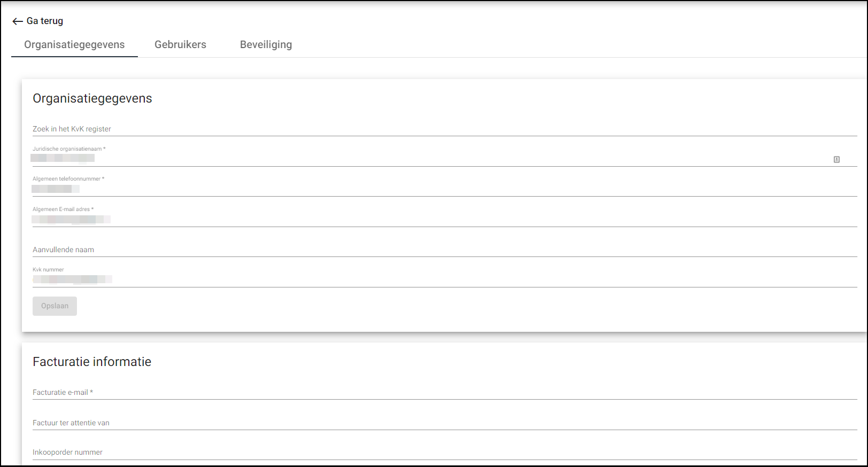The image size is (868, 467).
Task: Click the 'Kvk nummer' field label
Action: [48, 270]
